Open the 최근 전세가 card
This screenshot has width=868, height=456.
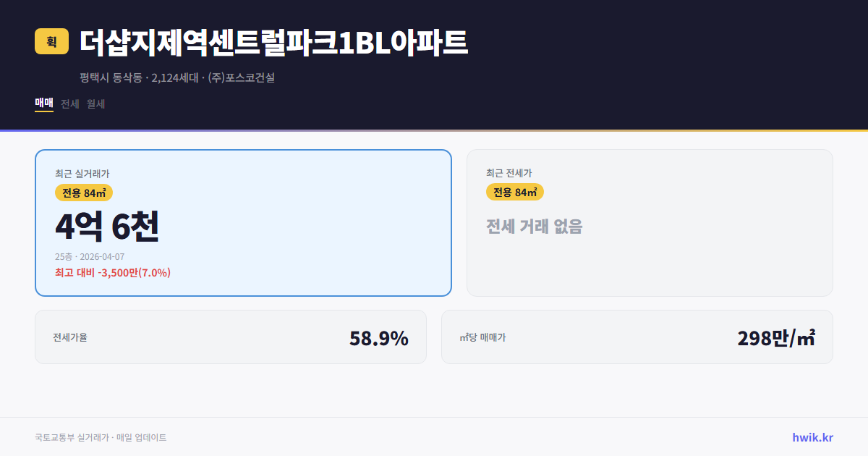point(650,221)
